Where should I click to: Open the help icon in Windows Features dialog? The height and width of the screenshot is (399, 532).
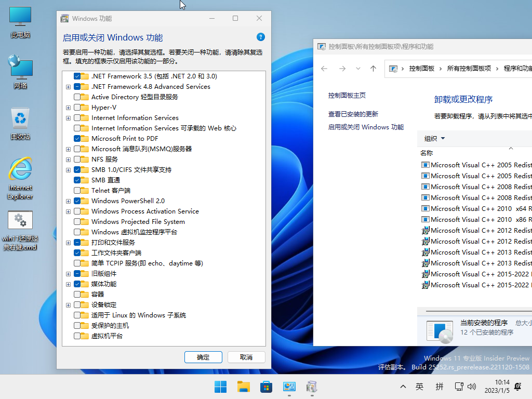[261, 37]
